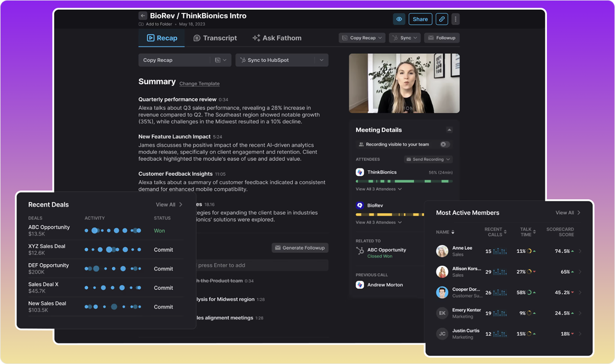Click Cooper Dor avatar
This screenshot has width=615, height=364.
click(442, 292)
